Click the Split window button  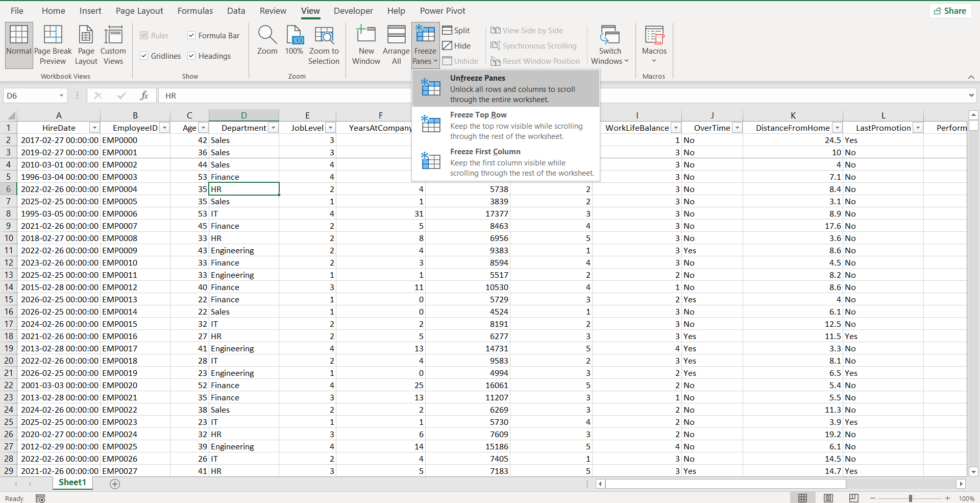(456, 30)
